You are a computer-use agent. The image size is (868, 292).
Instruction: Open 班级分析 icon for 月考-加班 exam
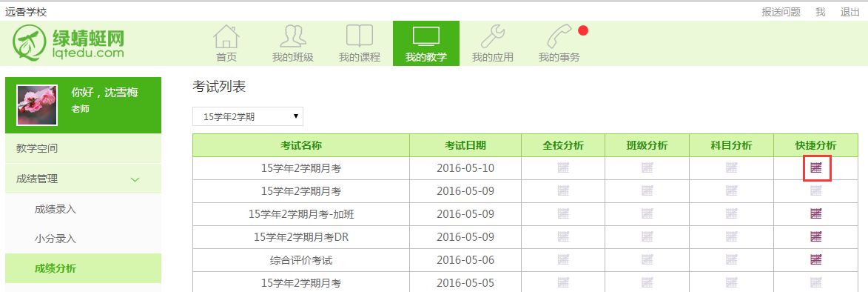pyautogui.click(x=647, y=214)
